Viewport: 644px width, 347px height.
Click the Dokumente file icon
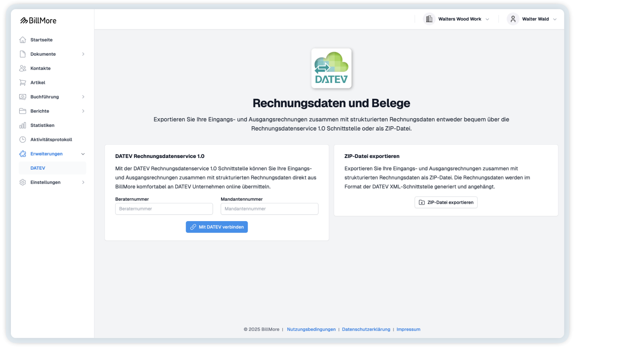click(x=23, y=54)
